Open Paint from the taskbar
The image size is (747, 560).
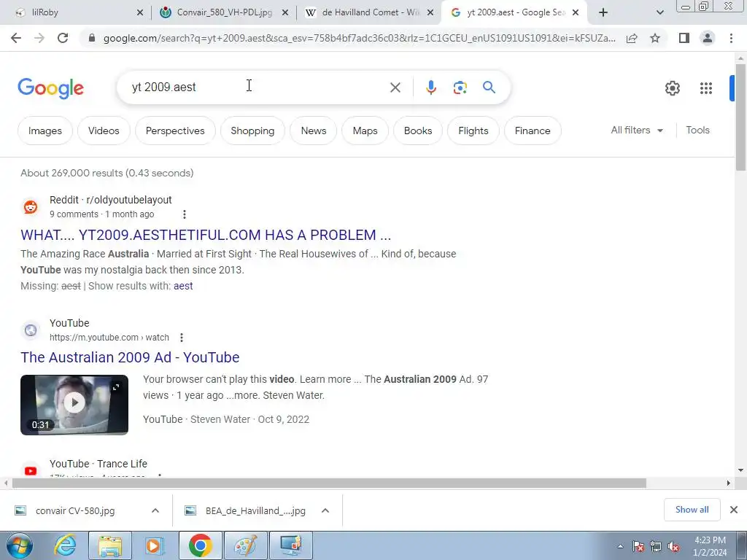[x=246, y=545]
